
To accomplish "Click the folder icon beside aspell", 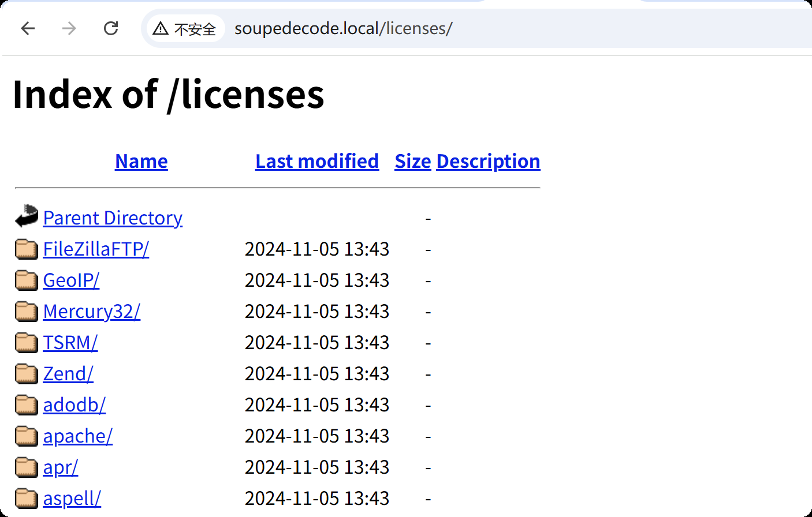I will coord(25,498).
